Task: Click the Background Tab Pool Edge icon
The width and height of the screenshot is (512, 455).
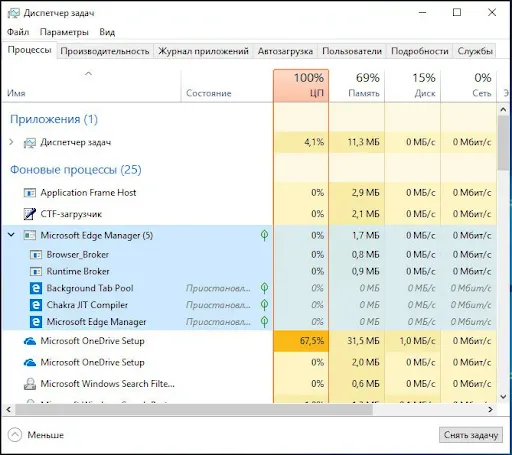Action: (36, 288)
